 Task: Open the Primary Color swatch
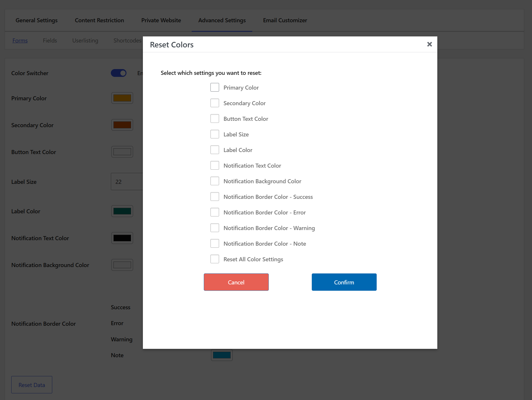point(122,98)
